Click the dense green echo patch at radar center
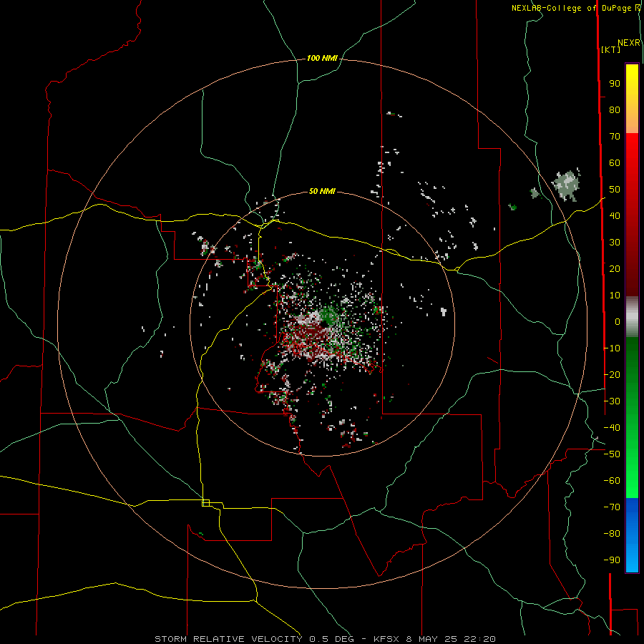Screen dimensions: 644x644 click(x=328, y=316)
